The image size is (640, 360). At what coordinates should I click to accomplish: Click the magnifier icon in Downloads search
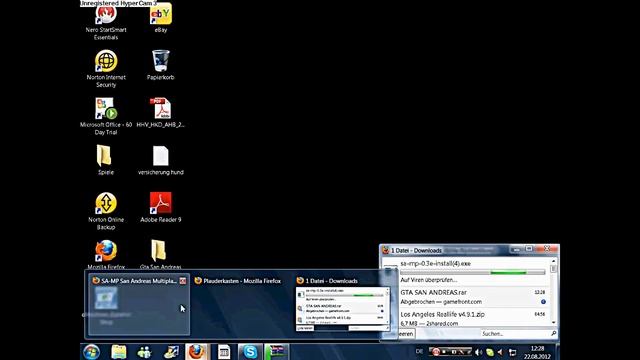click(553, 333)
